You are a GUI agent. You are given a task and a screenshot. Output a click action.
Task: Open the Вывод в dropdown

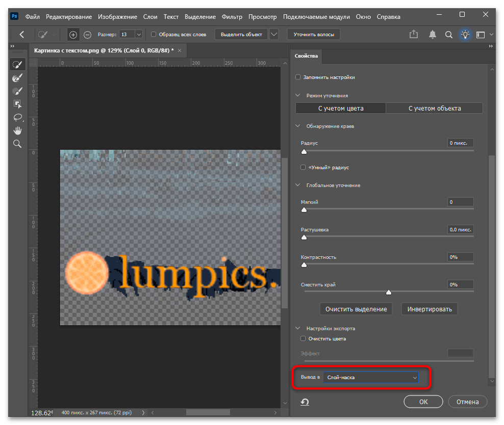(x=371, y=378)
